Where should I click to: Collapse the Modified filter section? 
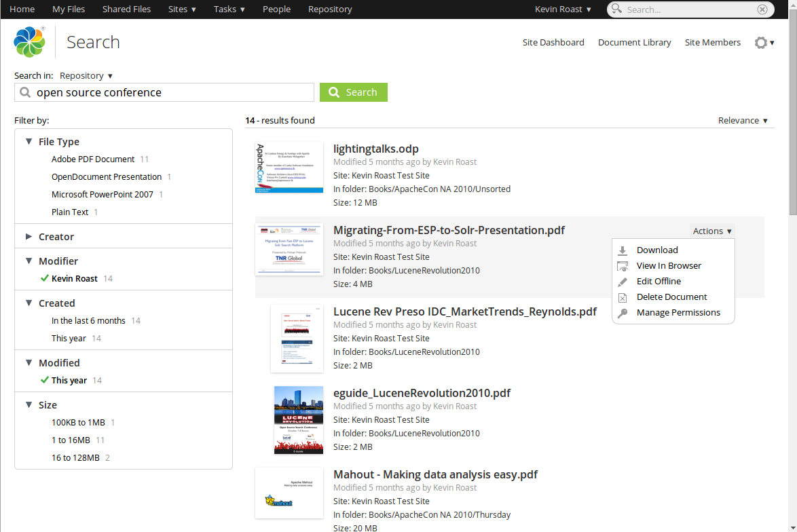pyautogui.click(x=29, y=363)
